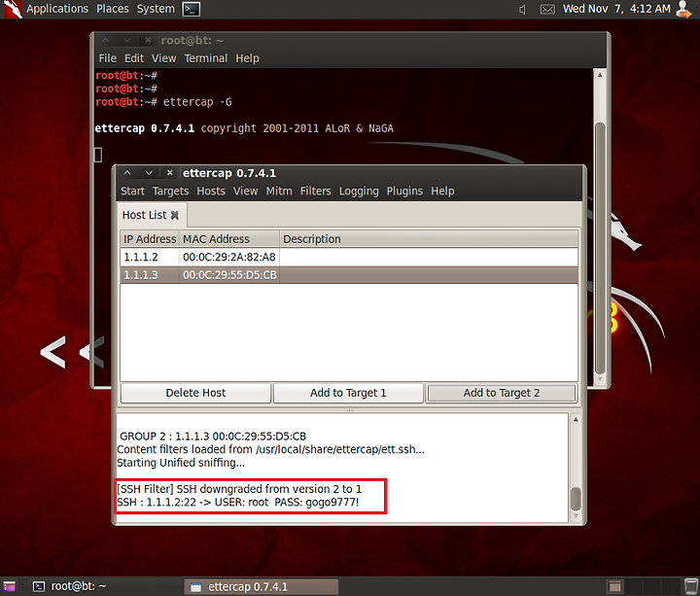Click the terminal scrollbar thumb
This screenshot has width=700, height=596.
601,248
